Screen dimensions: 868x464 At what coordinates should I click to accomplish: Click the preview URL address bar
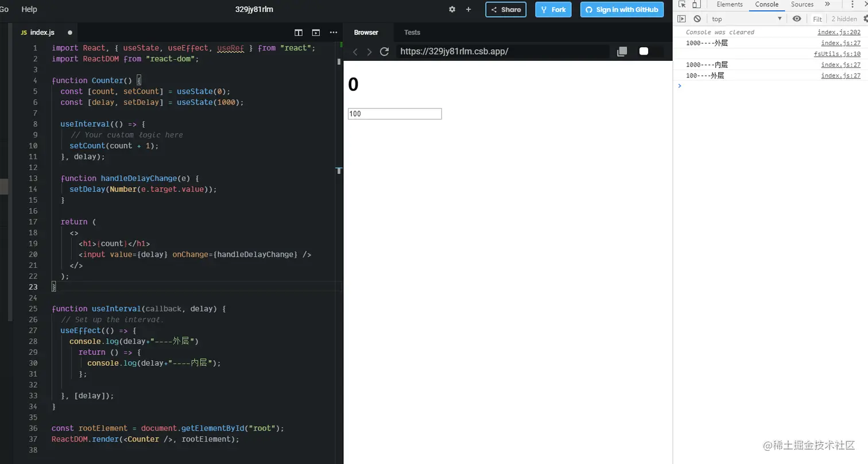tap(502, 51)
